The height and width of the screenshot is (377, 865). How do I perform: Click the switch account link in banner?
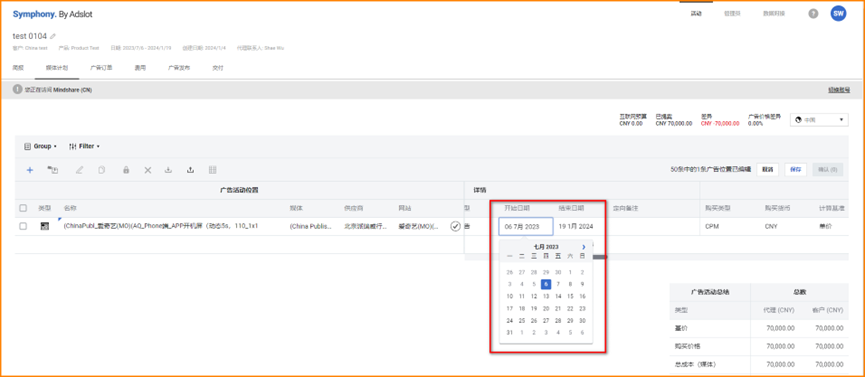[839, 89]
